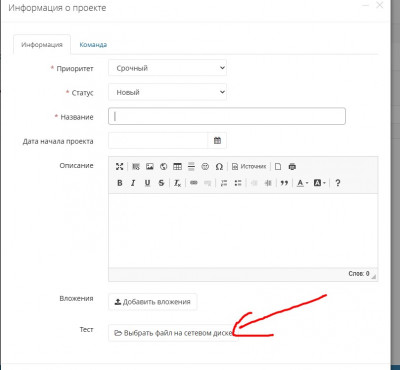This screenshot has width=400, height=370.
Task: Apply block quote formatting
Action: coord(284,183)
